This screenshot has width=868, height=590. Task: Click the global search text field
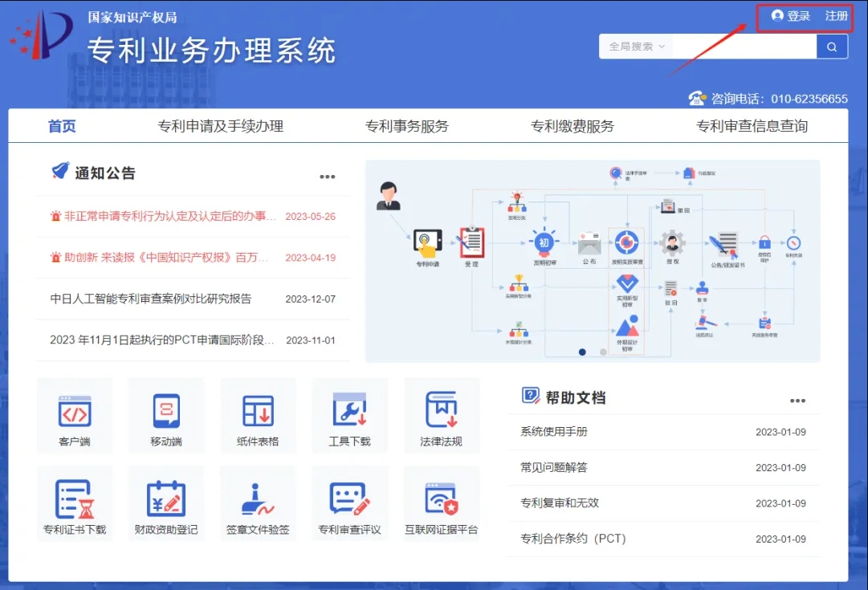(x=744, y=47)
